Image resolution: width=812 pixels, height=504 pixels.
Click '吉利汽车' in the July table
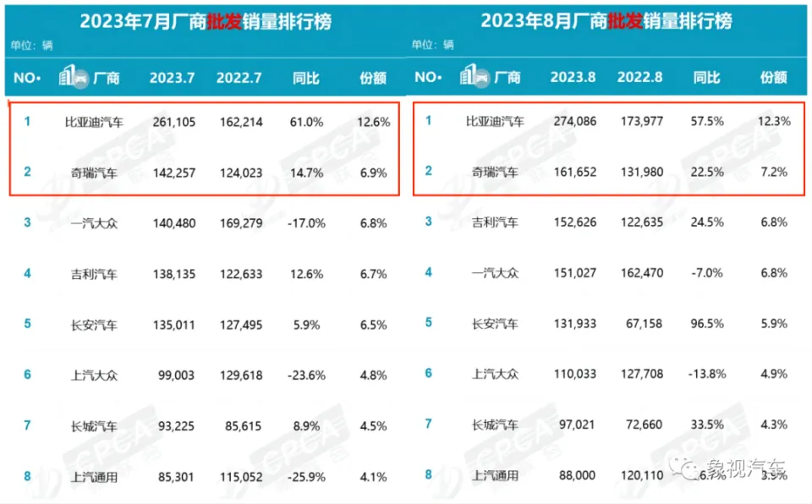(94, 274)
